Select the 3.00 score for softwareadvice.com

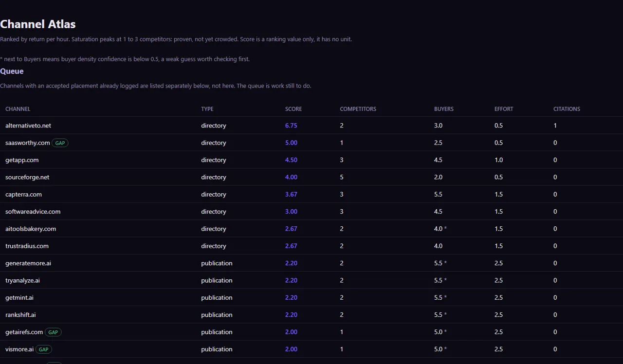[291, 212]
